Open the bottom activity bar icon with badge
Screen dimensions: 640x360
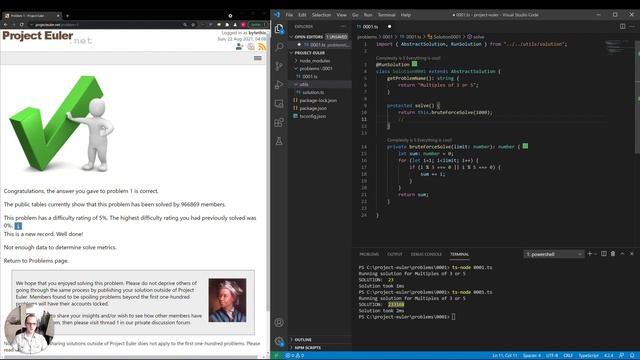coord(279,341)
